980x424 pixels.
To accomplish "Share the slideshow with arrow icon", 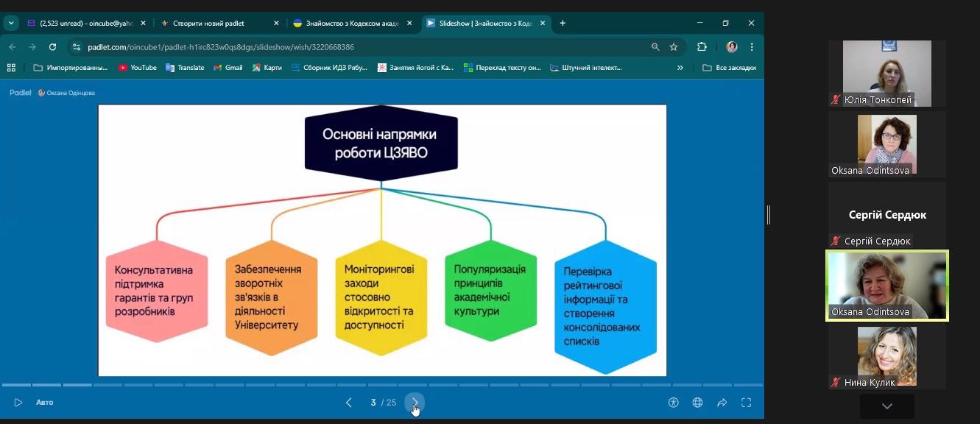I will (x=722, y=403).
